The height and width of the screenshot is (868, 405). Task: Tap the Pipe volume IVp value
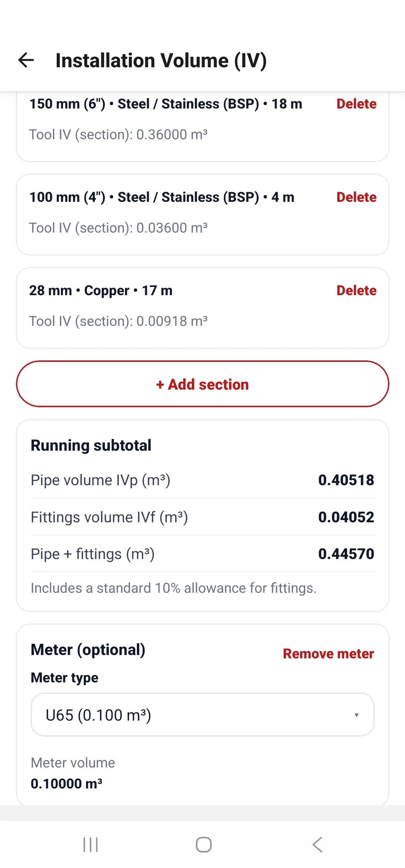(346, 480)
